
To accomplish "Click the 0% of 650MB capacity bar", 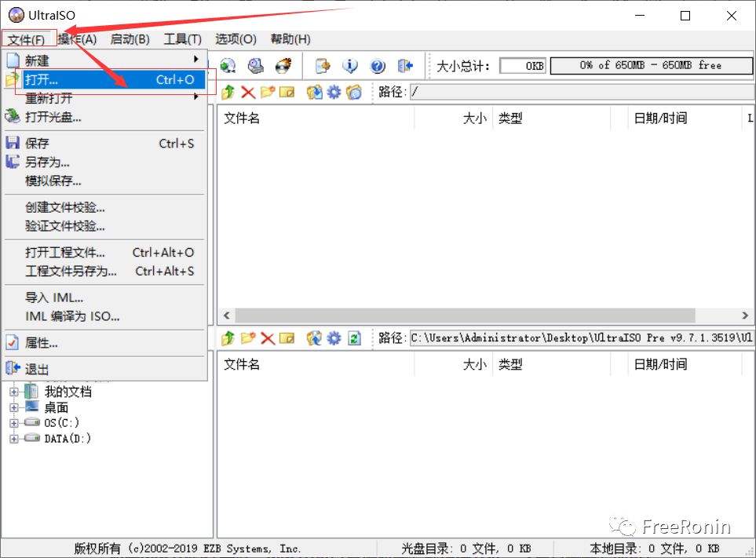I will pos(651,66).
